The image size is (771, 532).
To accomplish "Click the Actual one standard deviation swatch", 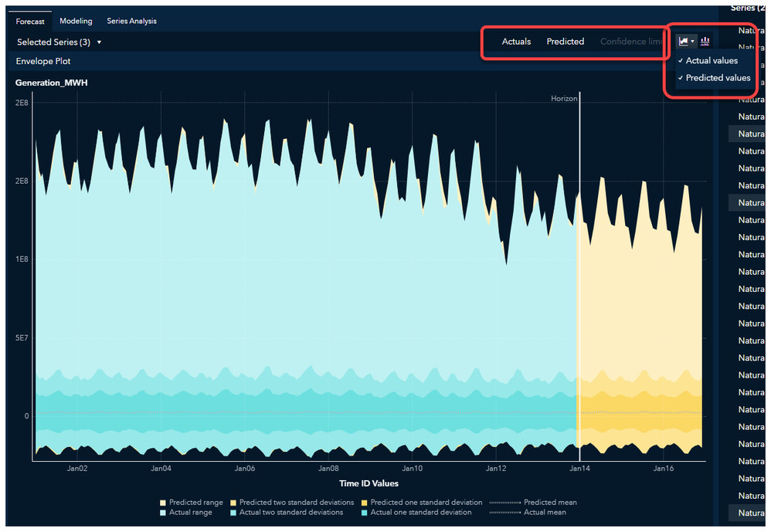I will (x=365, y=513).
